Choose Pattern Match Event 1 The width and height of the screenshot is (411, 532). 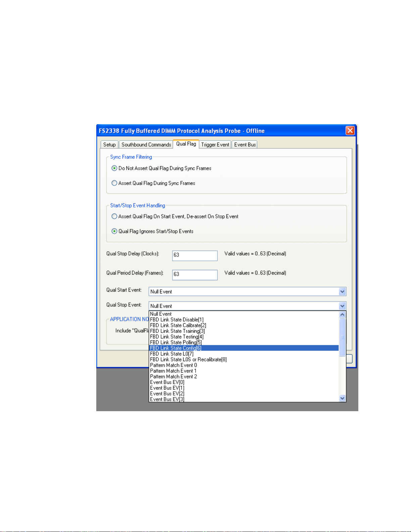click(244, 371)
